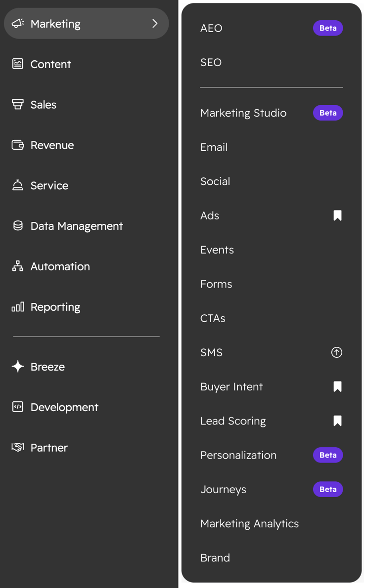
Task: Click the bookmark icon next to Lead Scoring
Action: pos(337,421)
